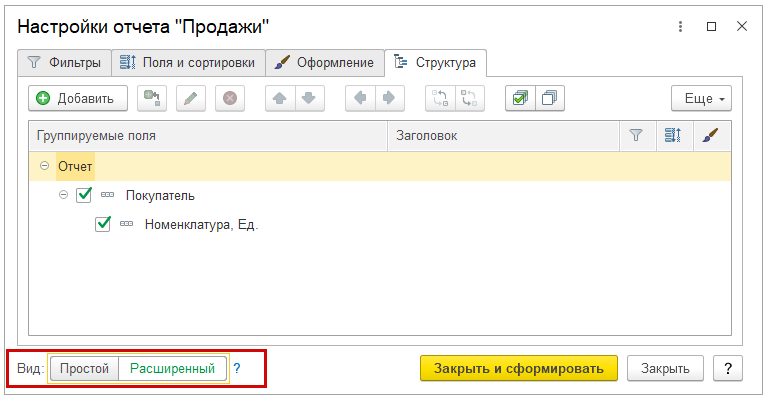Click the pencil edit icon

pos(191,98)
